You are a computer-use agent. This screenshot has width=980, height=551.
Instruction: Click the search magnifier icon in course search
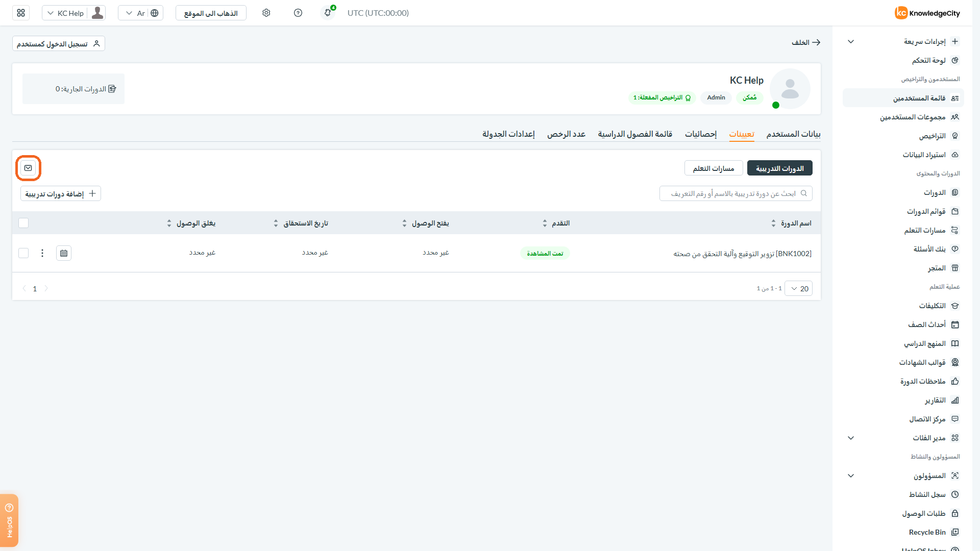[804, 193]
